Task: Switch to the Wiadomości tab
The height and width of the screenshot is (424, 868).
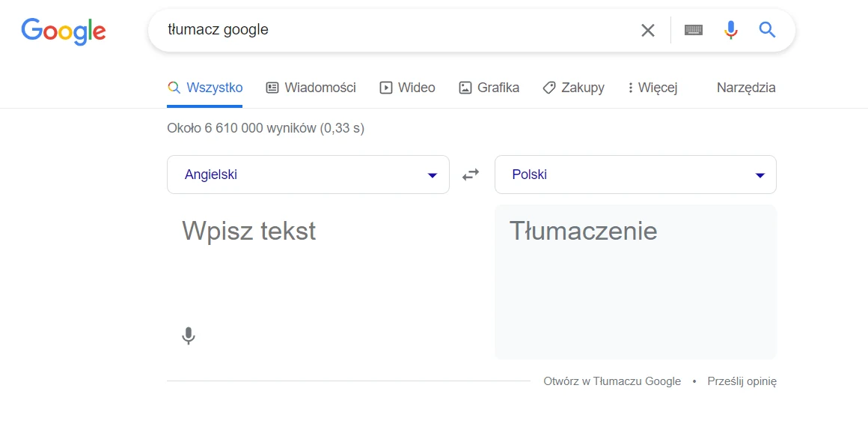Action: pos(311,88)
